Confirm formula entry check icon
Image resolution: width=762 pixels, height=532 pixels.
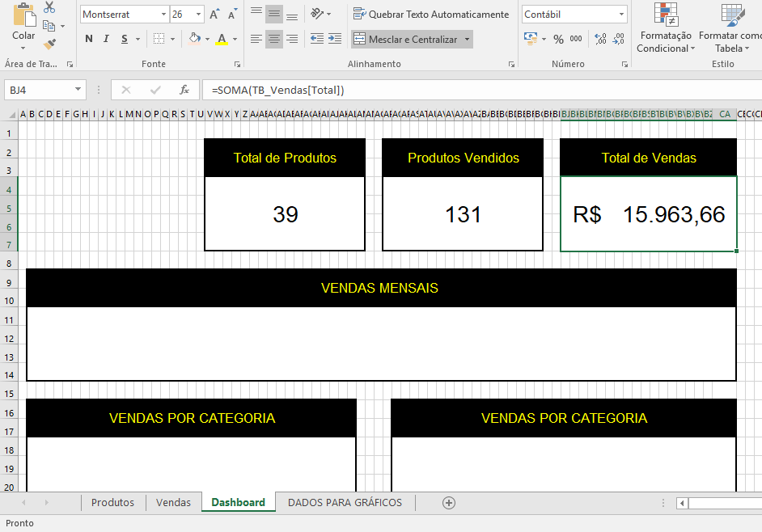point(155,90)
